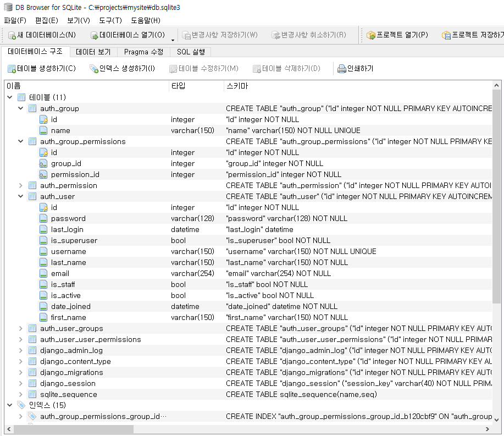Click the primary key icon of auth_user id
The image size is (504, 436).
click(x=43, y=208)
